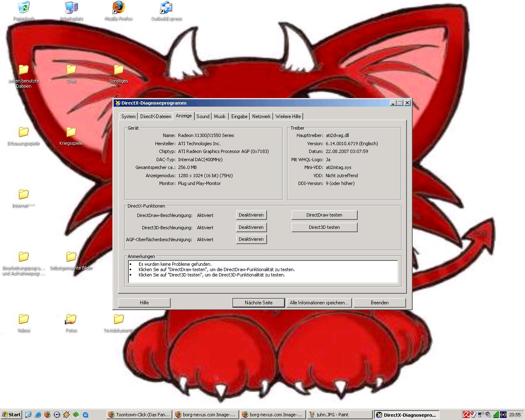525x420 pixels.
Task: Open the Eingabe tab
Action: (240, 116)
